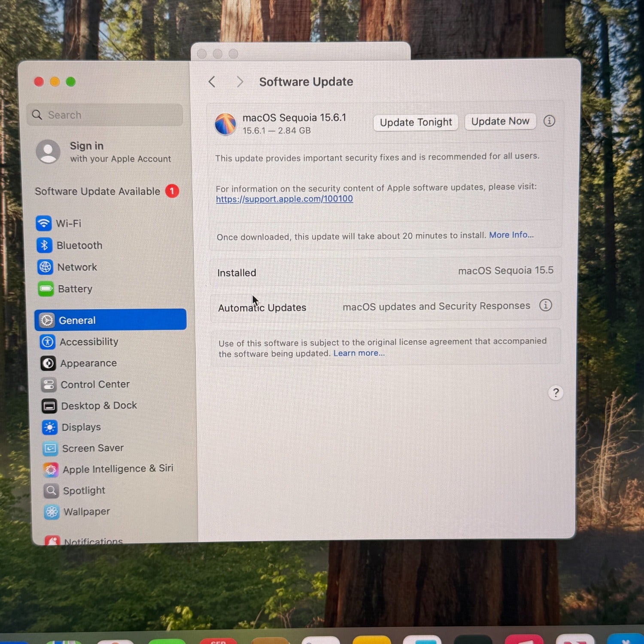Click info icon next to Update Now
The image size is (644, 644).
pos(549,121)
